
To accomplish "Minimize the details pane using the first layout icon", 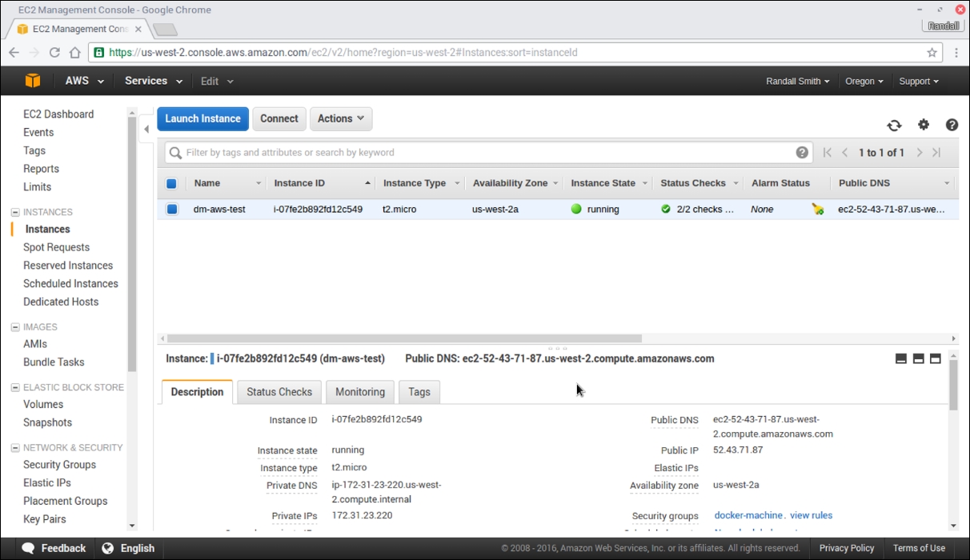I will point(901,358).
